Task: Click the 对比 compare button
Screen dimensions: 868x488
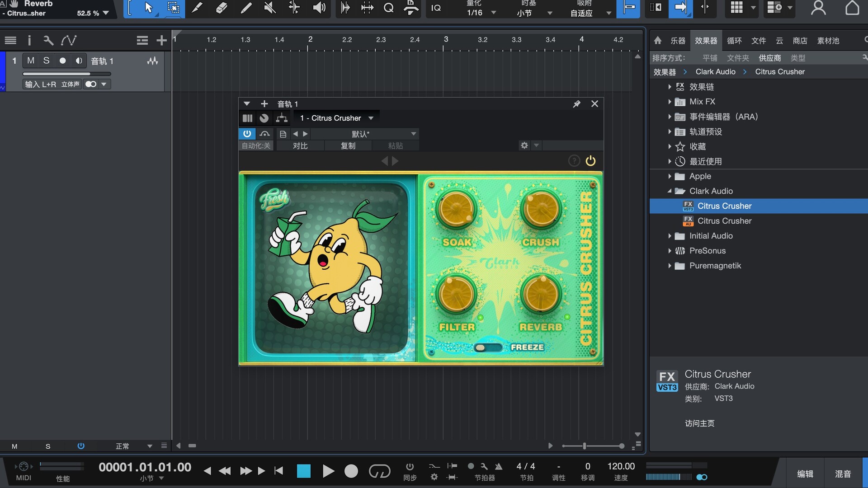Action: click(x=300, y=145)
